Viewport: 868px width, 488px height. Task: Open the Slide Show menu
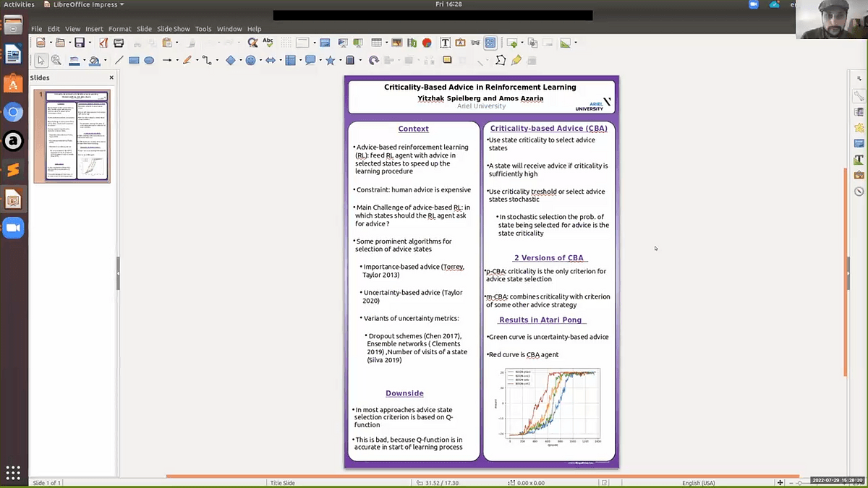pyautogui.click(x=174, y=29)
